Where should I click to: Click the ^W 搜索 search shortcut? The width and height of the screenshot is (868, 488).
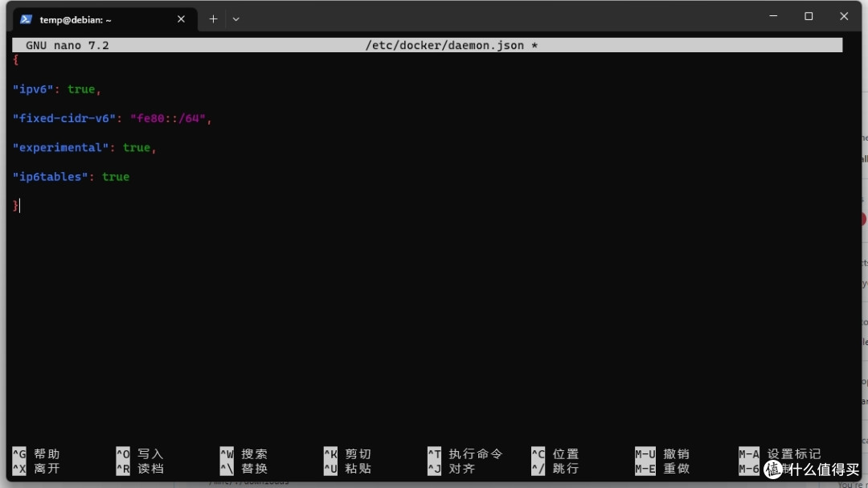[x=244, y=454]
